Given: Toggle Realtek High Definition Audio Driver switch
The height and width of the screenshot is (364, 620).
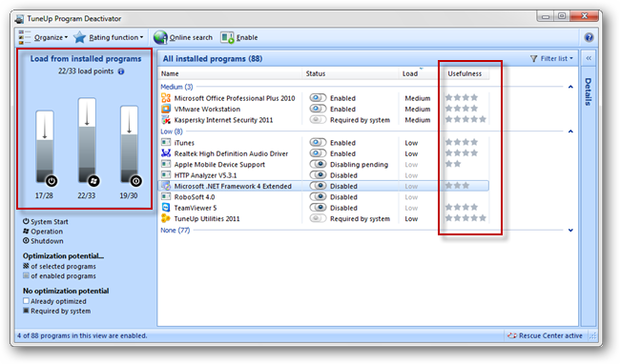Looking at the screenshot, I should point(318,153).
